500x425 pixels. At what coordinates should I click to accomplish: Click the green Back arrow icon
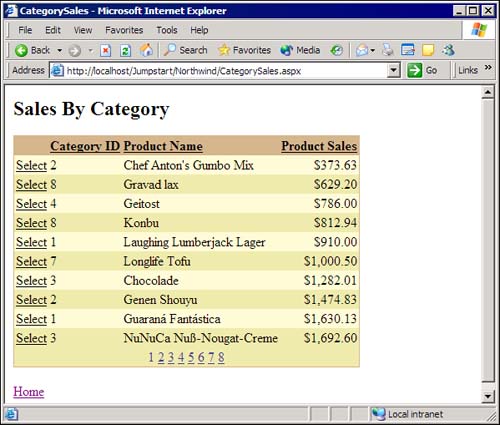[x=21, y=51]
